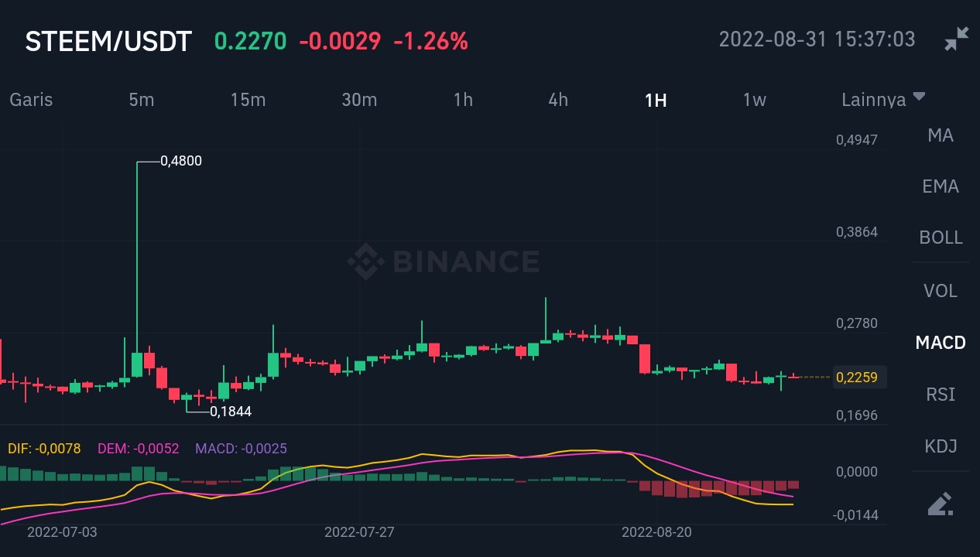Click the 0,4800 high price label
This screenshot has width=980, height=557.
coord(180,161)
